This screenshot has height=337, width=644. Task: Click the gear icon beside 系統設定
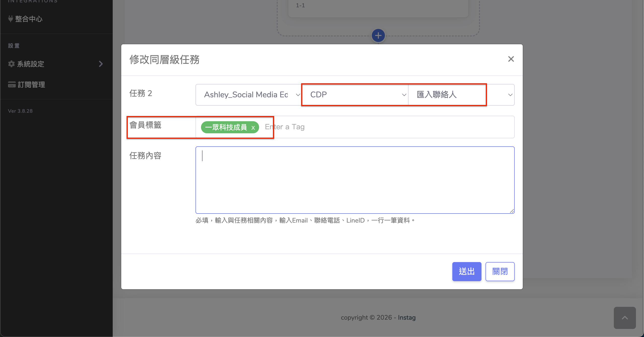tap(11, 64)
